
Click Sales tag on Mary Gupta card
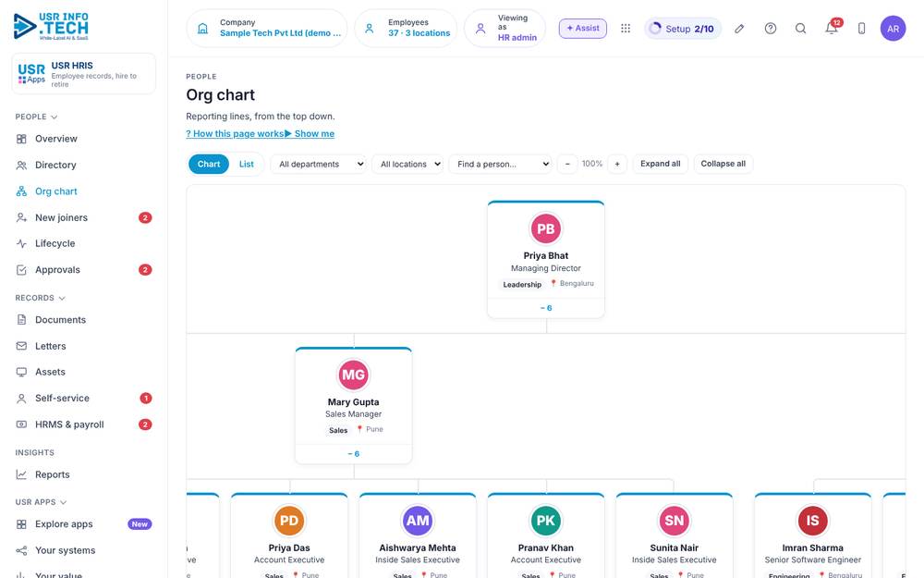point(338,431)
